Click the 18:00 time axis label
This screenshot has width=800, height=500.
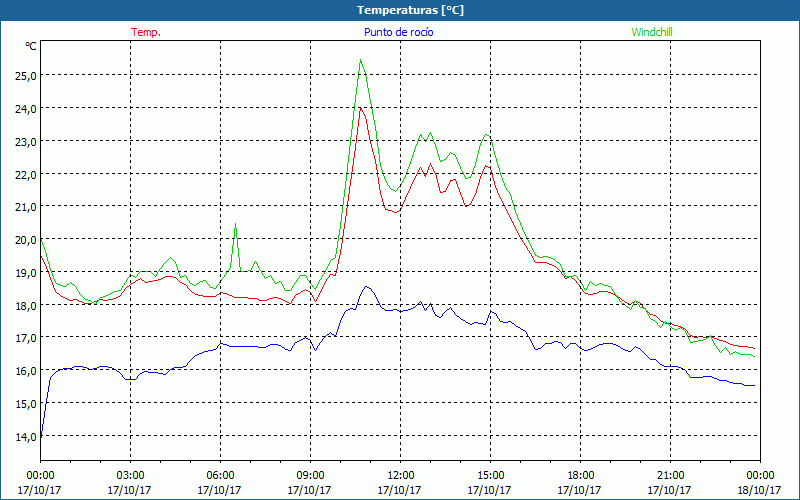(x=580, y=476)
